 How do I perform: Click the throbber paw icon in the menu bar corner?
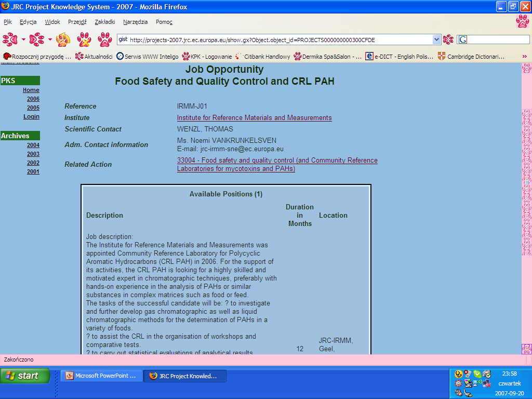click(x=523, y=21)
